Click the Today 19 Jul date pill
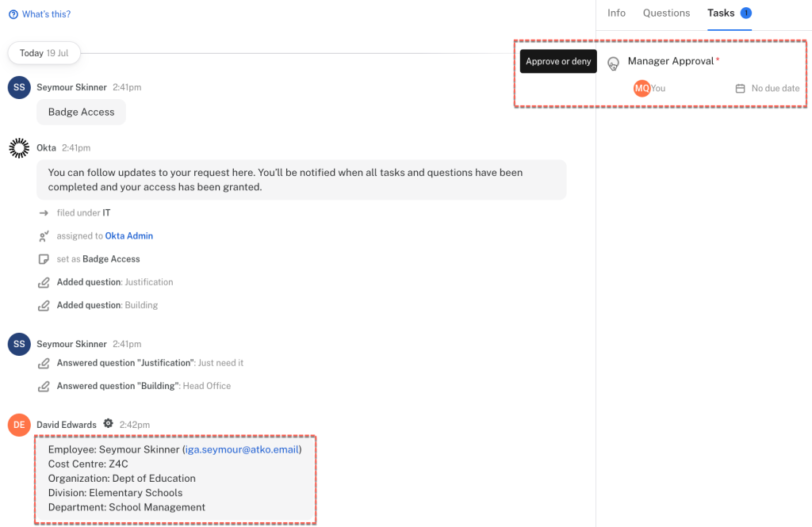 (44, 53)
